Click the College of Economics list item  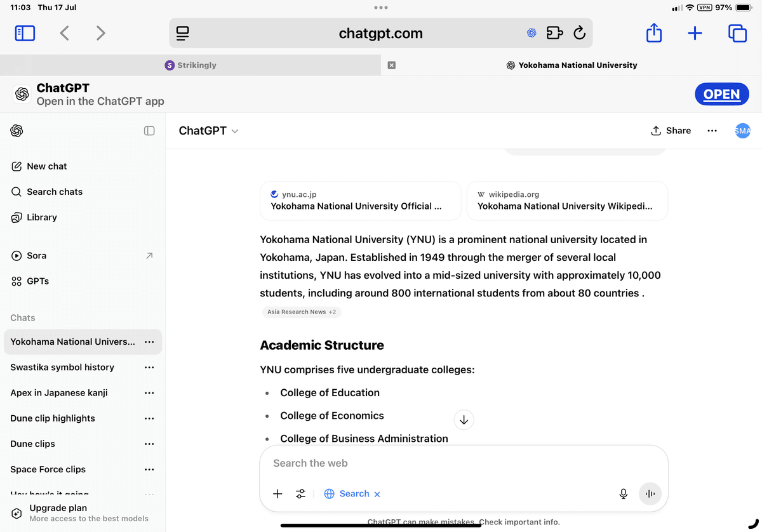[332, 415]
